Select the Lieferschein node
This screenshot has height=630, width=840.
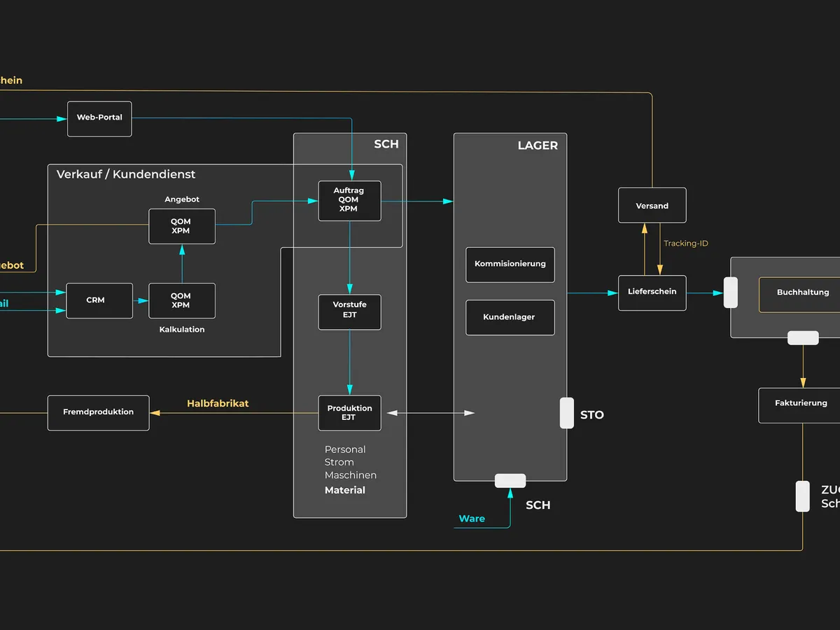coord(652,293)
